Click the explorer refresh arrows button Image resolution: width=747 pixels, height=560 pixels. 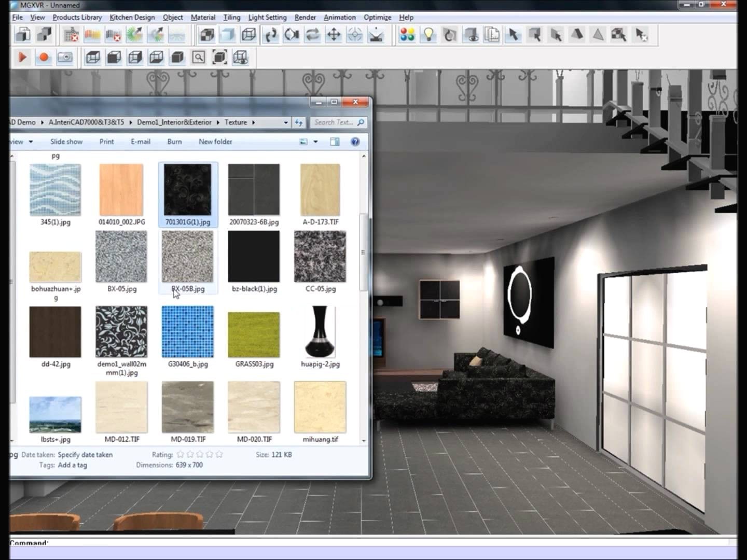pos(299,122)
